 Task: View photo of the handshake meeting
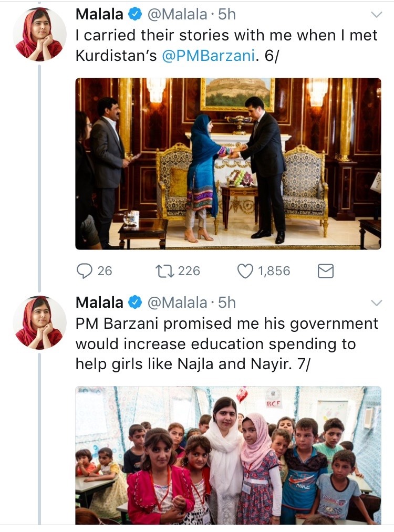[x=228, y=163]
